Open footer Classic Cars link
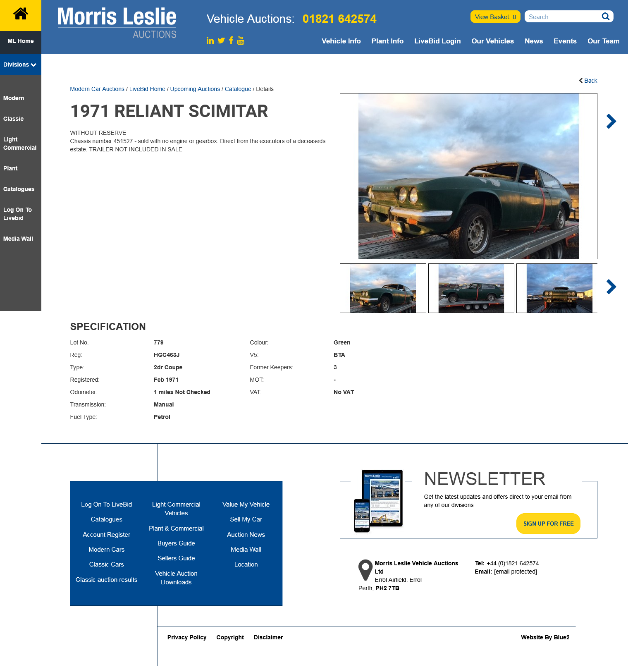Screen dimensions: 628x672 (x=107, y=564)
